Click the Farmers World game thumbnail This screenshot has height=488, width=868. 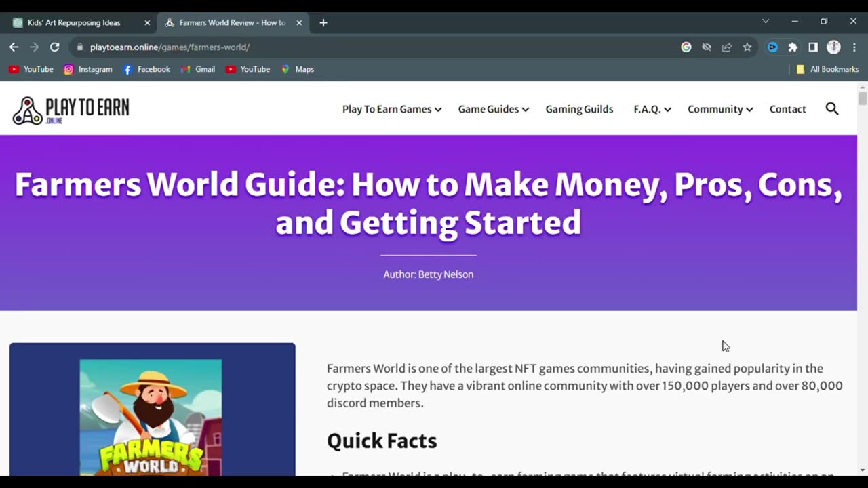(x=151, y=417)
